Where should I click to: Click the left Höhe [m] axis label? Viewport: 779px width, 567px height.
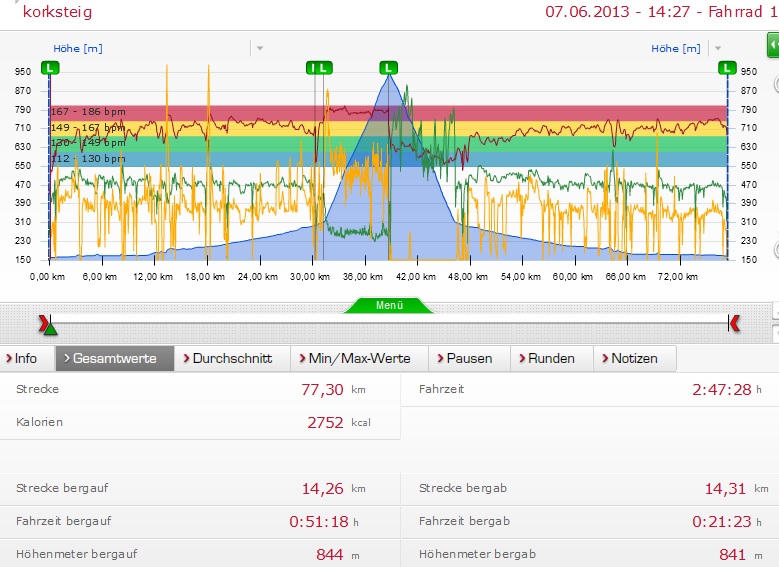78,48
